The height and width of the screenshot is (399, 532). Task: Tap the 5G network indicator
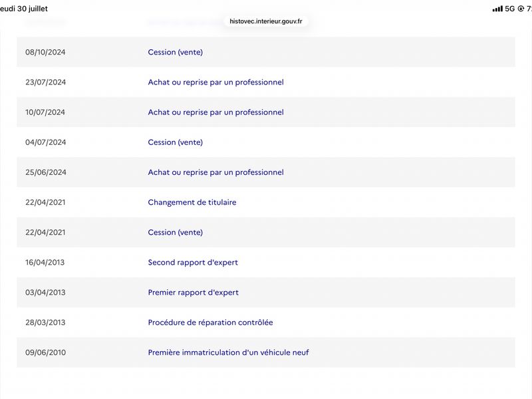coord(509,9)
